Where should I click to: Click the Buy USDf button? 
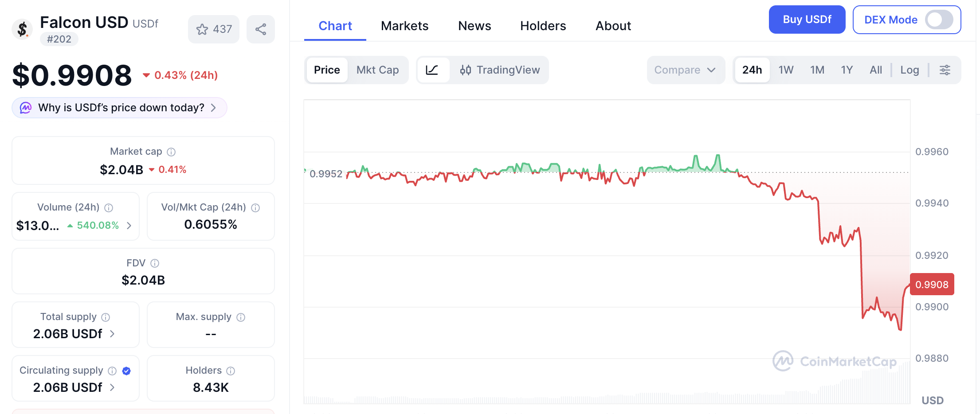point(807,20)
